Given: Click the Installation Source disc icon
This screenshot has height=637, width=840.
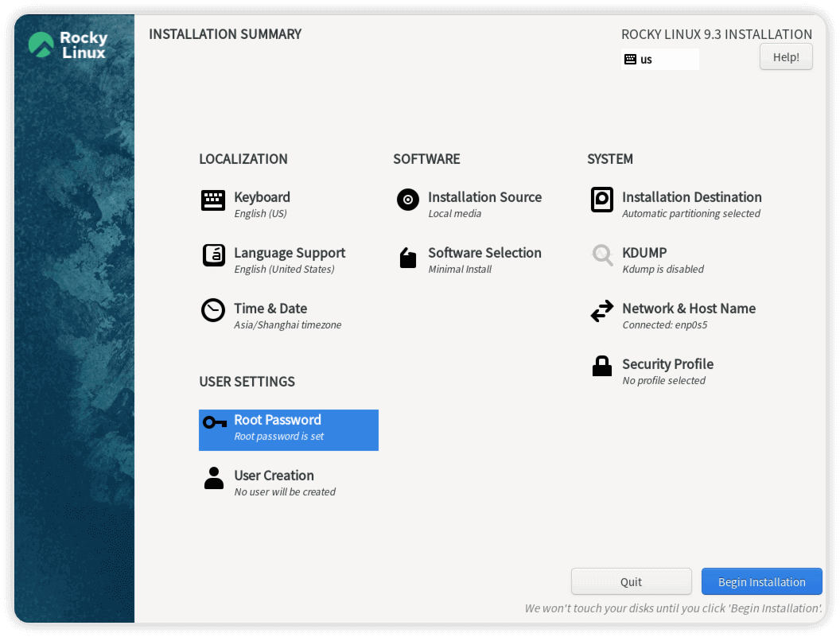Looking at the screenshot, I should 408,200.
